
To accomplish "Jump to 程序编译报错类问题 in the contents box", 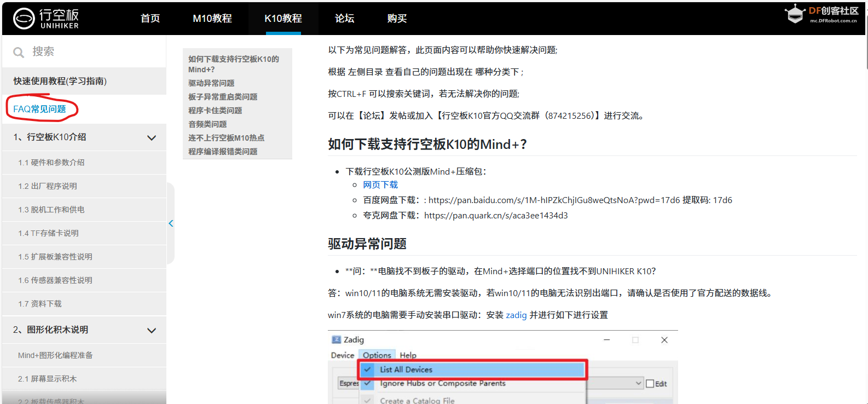I will click(x=223, y=152).
